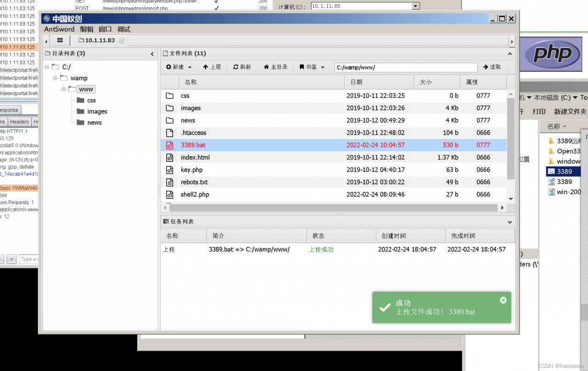Select the news folder in tree
588x371 pixels.
94,122
